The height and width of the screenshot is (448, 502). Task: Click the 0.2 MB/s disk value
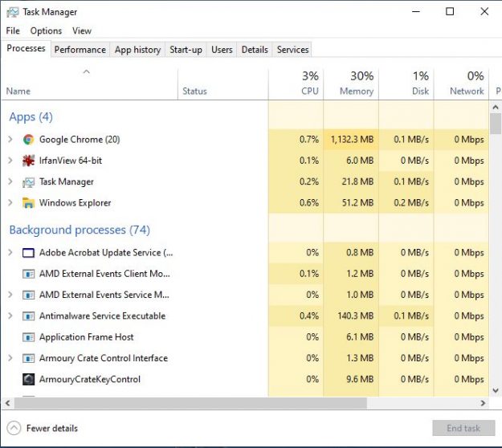(411, 203)
